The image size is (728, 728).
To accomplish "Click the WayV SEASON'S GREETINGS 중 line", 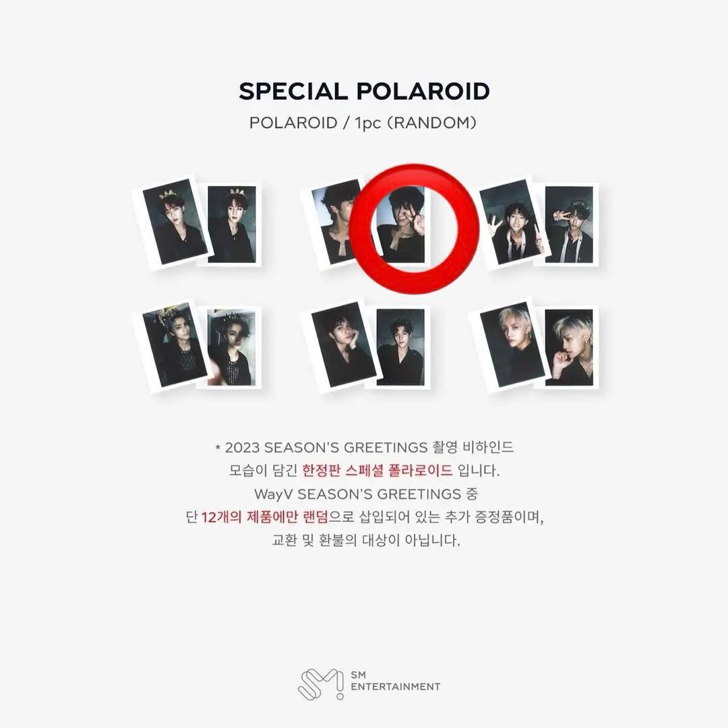I will [365, 493].
